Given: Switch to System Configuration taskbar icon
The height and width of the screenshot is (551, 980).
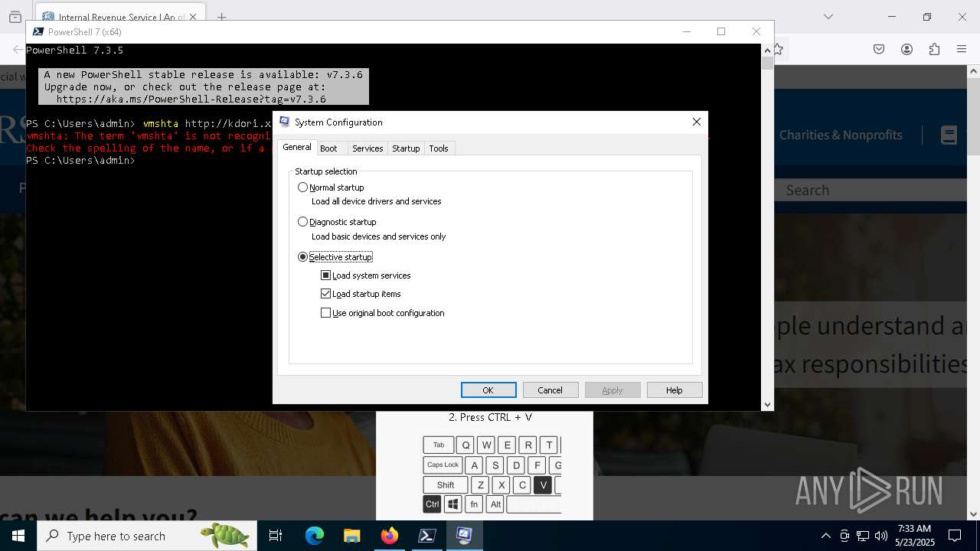Looking at the screenshot, I should click(464, 536).
